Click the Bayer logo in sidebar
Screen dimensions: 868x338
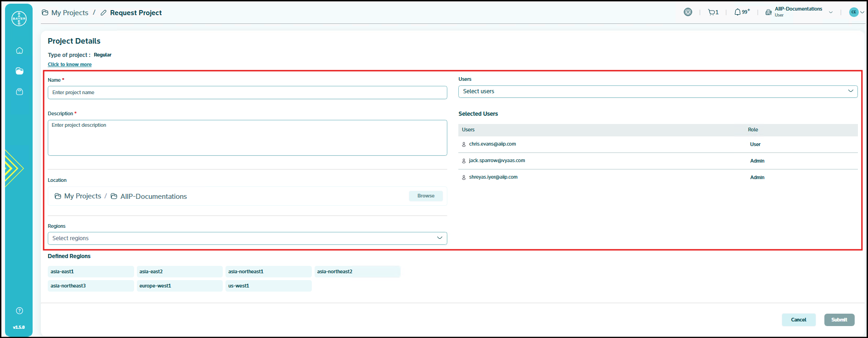[x=19, y=18]
